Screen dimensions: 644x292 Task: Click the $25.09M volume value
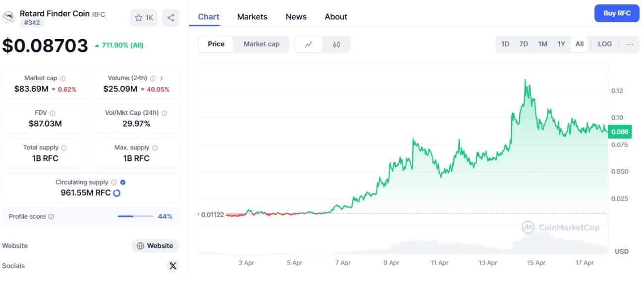[x=120, y=89]
